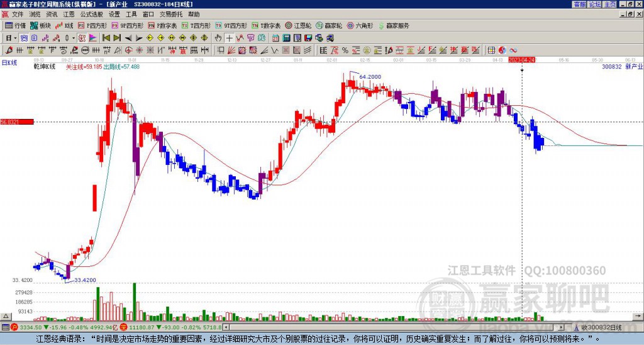Viewport: 644px width, 345px height.
Task: Open the 9P四方形 tool
Action: coord(127,25)
